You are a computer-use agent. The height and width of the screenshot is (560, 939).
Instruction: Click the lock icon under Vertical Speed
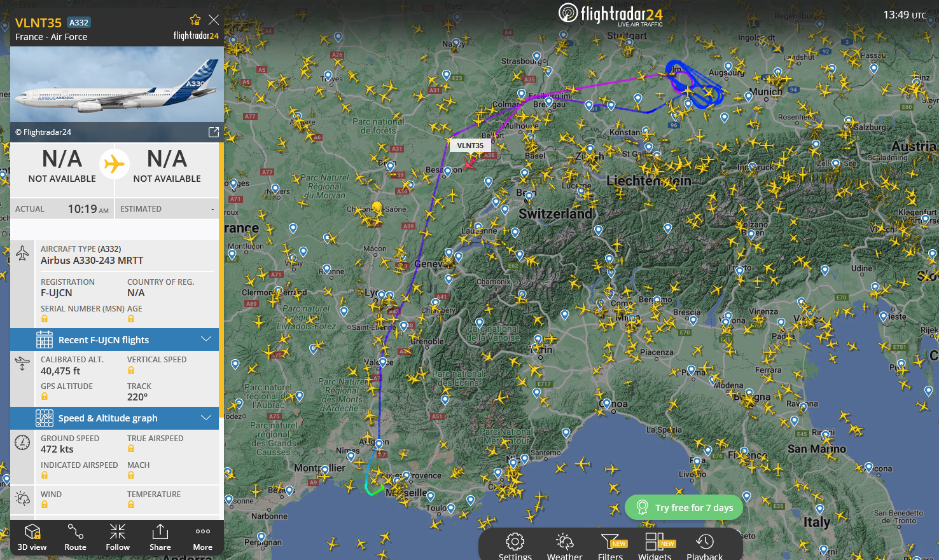click(131, 370)
